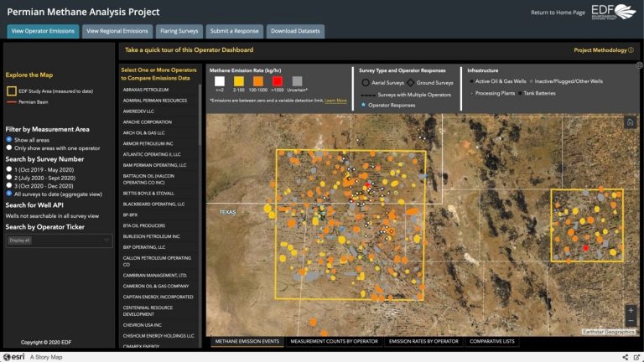Open the Project Methodology link
The height and width of the screenshot is (362, 644).
(x=600, y=50)
